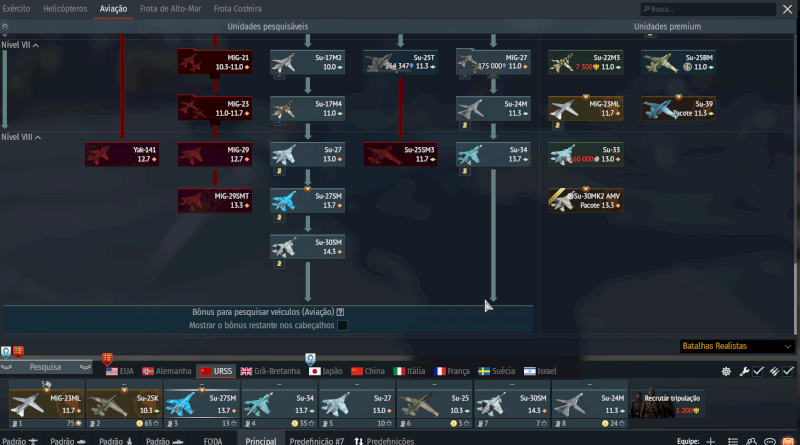Open the Frota Costeira tab

click(238, 9)
